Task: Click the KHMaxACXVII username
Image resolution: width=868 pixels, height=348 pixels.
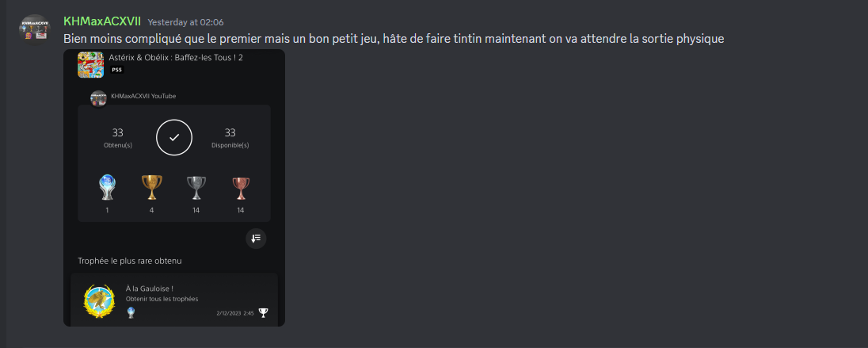Action: pos(102,21)
